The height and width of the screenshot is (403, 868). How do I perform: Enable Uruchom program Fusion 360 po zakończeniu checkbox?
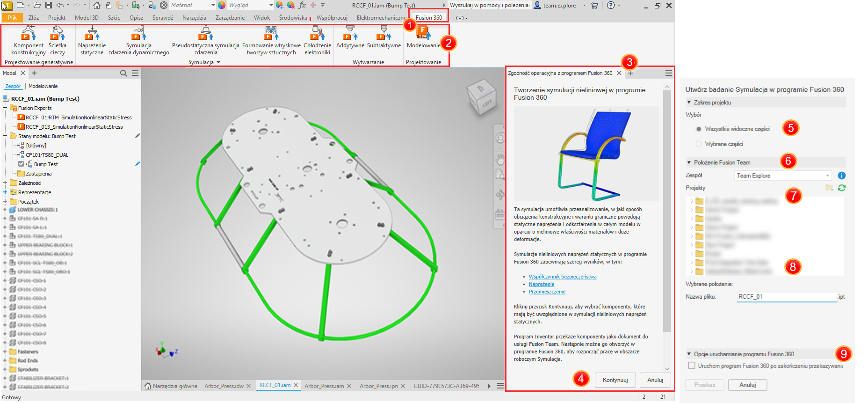pos(691,366)
